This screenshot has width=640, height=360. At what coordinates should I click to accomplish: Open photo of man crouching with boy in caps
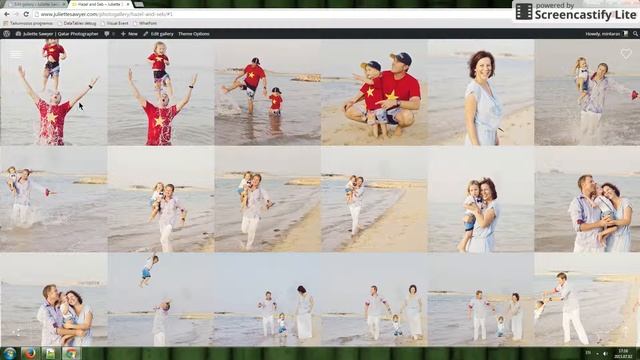374,92
